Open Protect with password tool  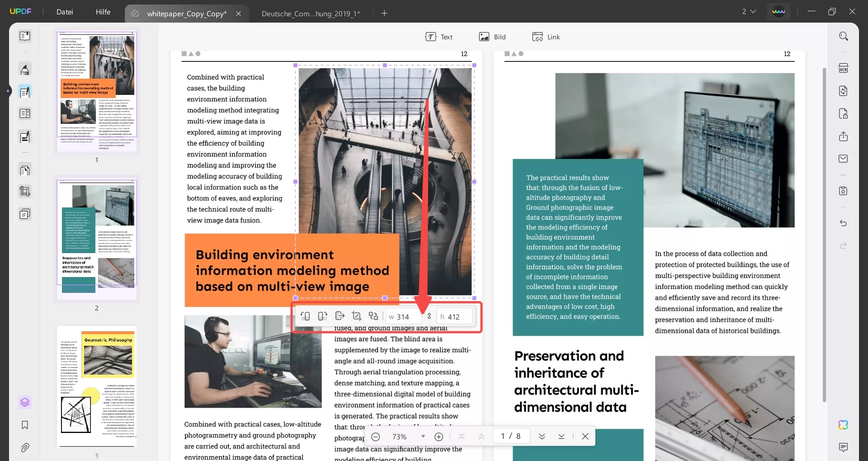[844, 113]
